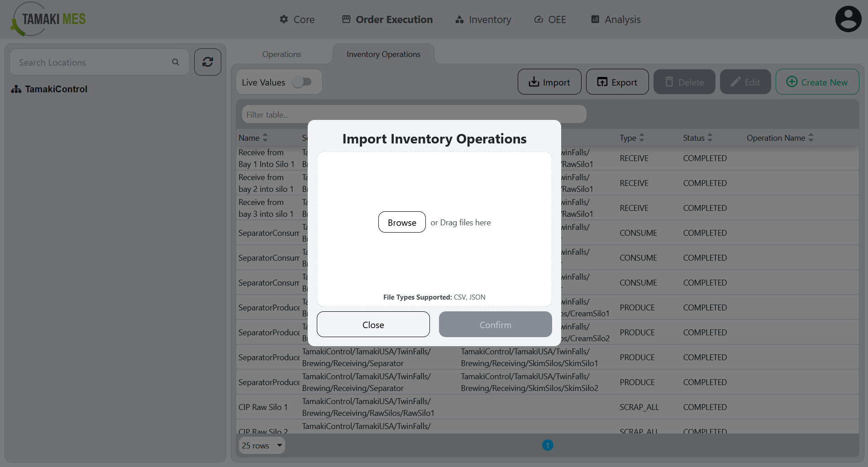Click the Confirm button
This screenshot has width=868, height=467.
(495, 324)
